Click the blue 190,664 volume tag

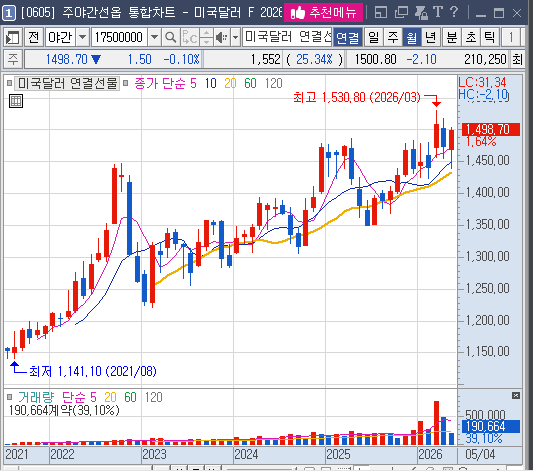coord(491,426)
